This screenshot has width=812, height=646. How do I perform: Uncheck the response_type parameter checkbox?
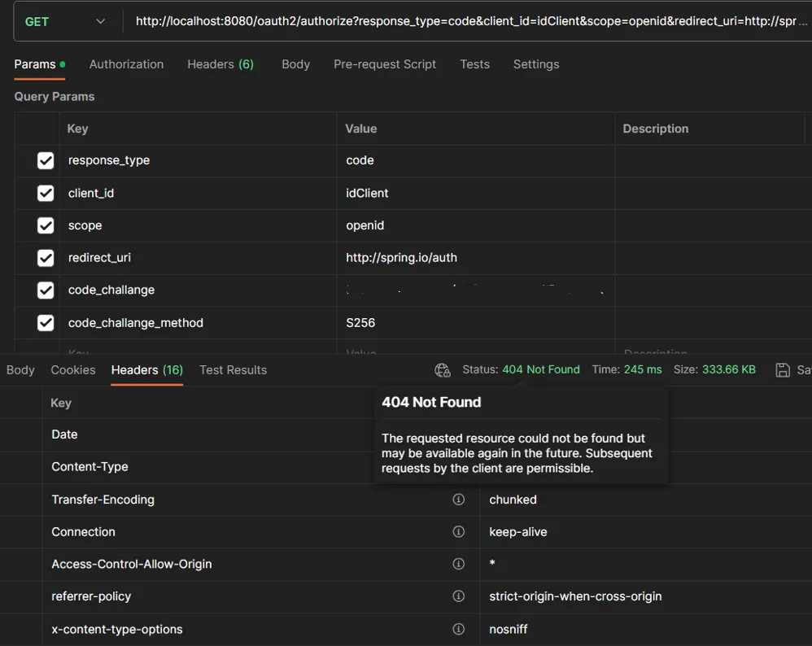click(46, 160)
